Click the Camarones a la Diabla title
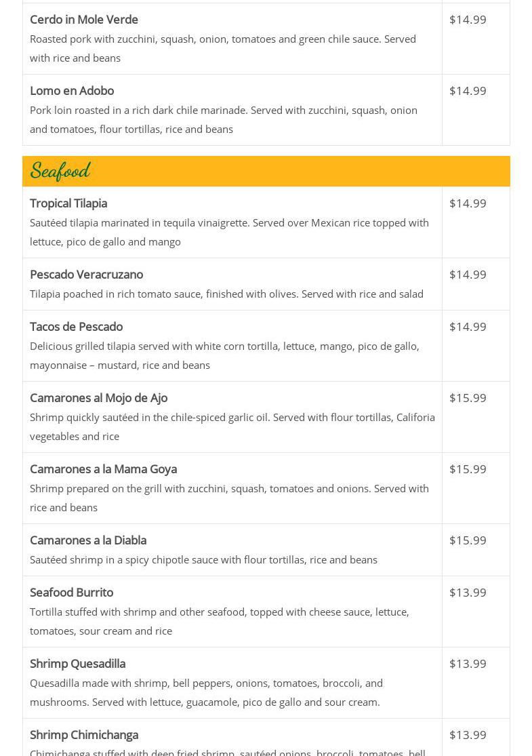Screen dimensions: 532x756 (x=88, y=540)
